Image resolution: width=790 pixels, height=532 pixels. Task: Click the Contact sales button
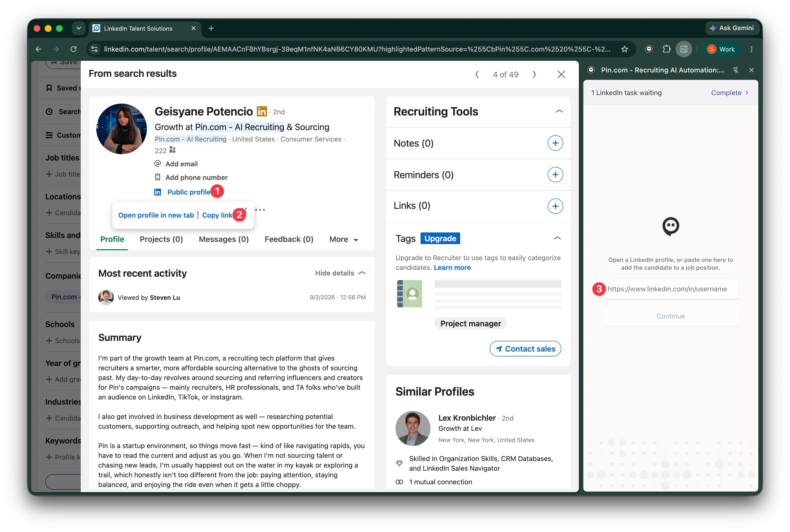[x=525, y=349]
